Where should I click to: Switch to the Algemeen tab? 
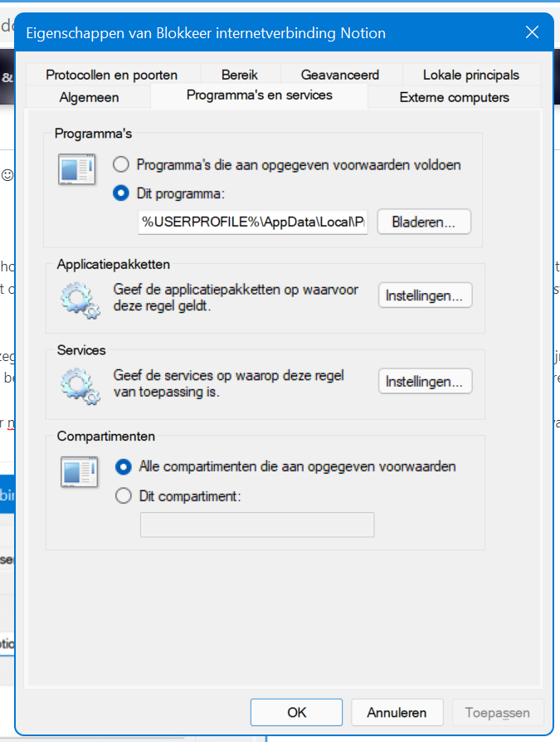click(x=89, y=97)
